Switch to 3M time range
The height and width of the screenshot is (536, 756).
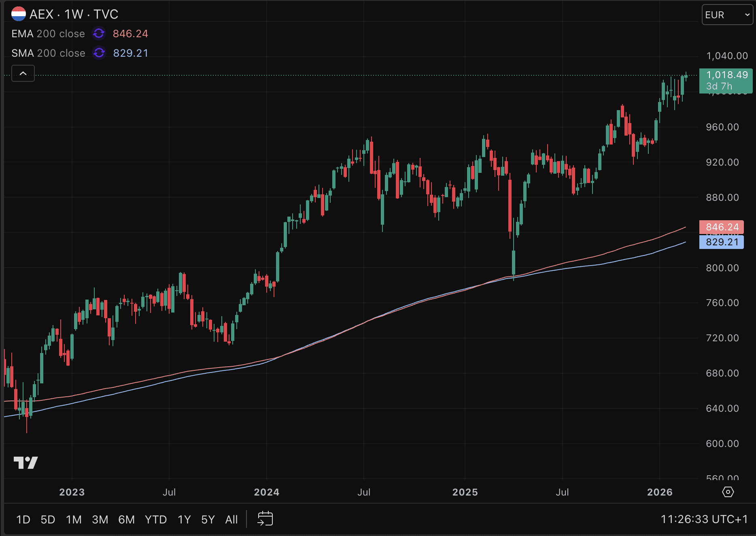pyautogui.click(x=100, y=519)
